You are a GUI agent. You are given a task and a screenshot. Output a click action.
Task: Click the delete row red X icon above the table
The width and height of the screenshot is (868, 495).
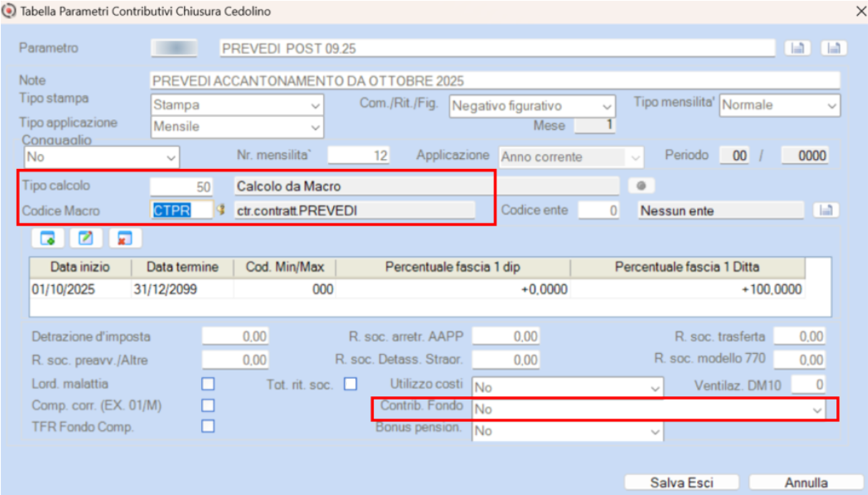[x=124, y=238]
